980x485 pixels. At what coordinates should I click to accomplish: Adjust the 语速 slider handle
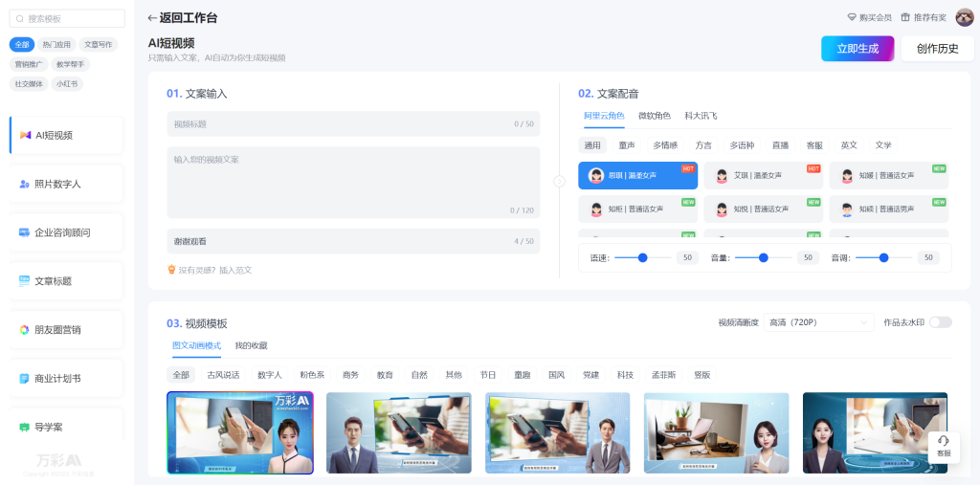(642, 257)
